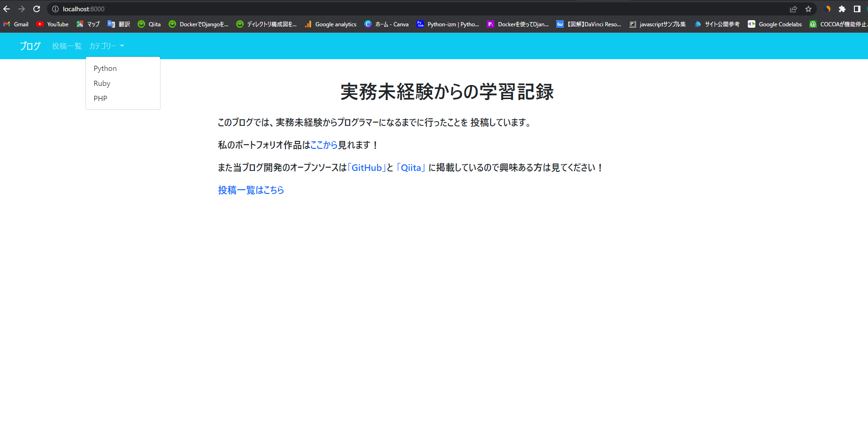Screen dimensions: 868x448
Task: Open the Google analytics bookmark
Action: (x=330, y=24)
